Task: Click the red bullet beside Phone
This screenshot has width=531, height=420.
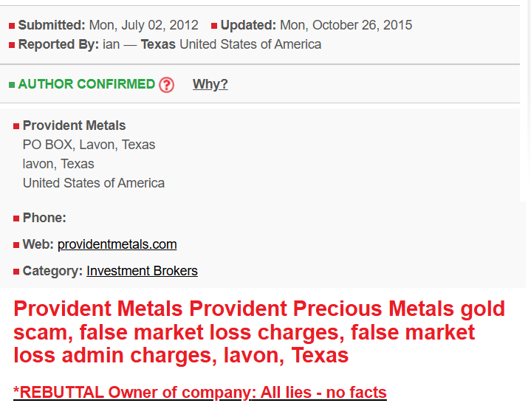Action: pyautogui.click(x=16, y=218)
